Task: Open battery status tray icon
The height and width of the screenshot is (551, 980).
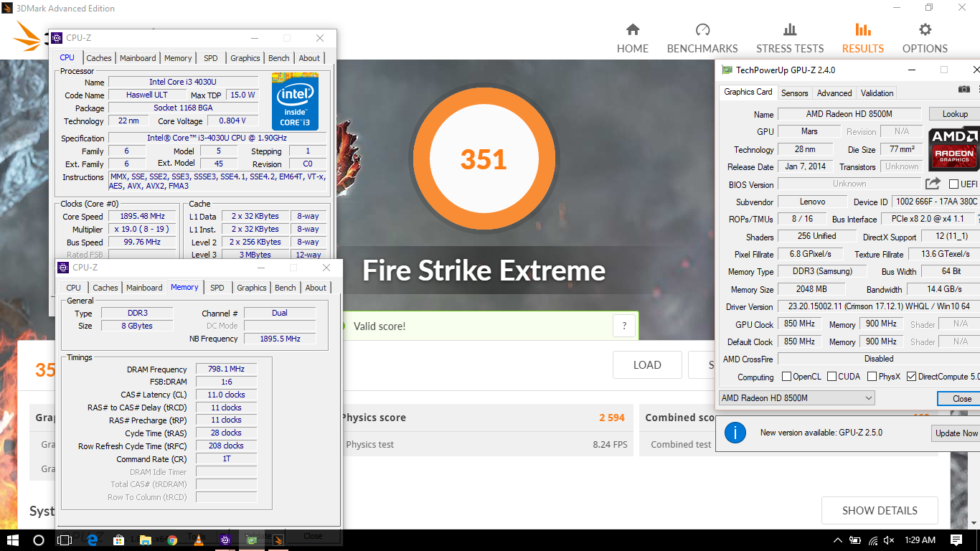Action: [x=855, y=540]
